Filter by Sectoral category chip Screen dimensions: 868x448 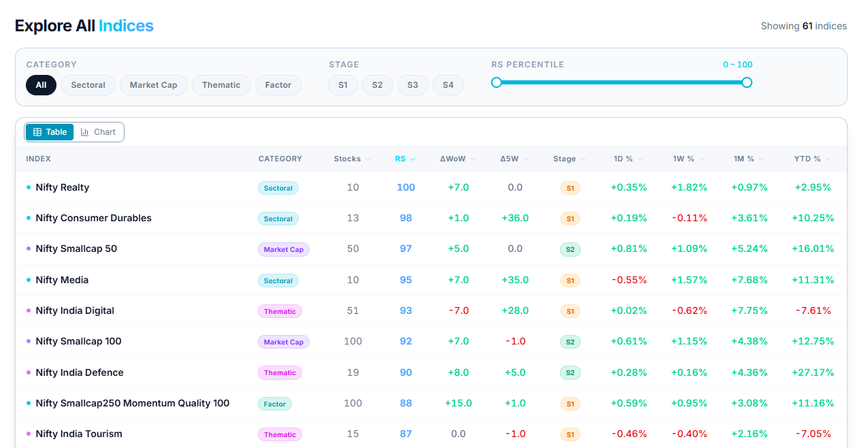(x=88, y=85)
